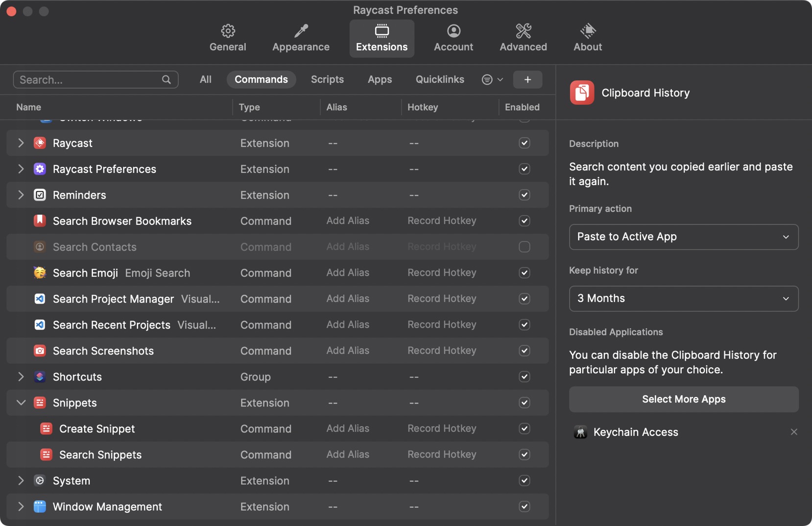Uncheck the Shortcuts group enabled checkbox
812x526 pixels.
coord(524,377)
